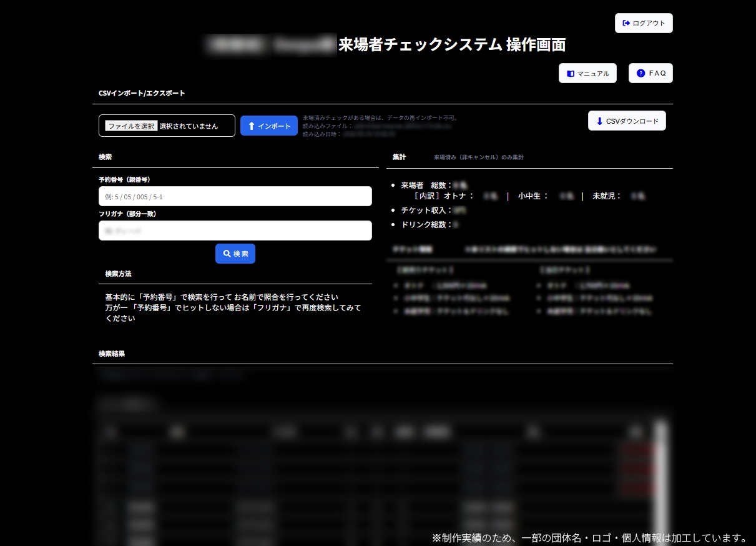Click the ドリンク総数 summary line

pyautogui.click(x=430, y=224)
